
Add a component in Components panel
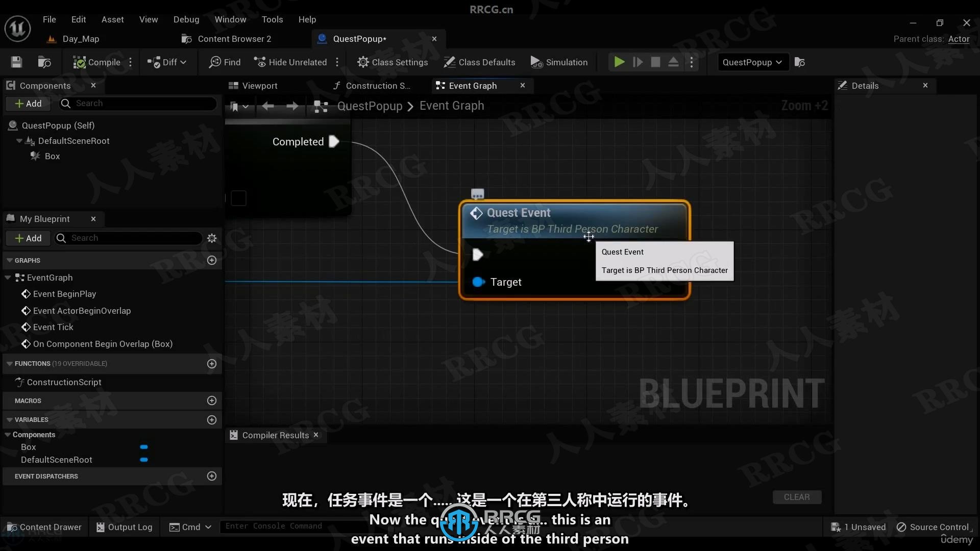tap(29, 104)
